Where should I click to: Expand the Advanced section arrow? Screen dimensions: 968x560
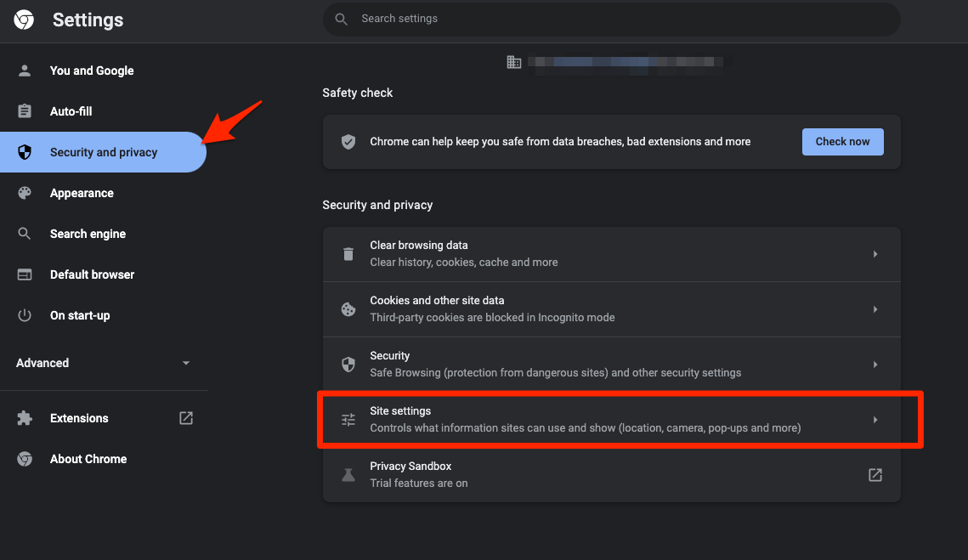point(186,363)
